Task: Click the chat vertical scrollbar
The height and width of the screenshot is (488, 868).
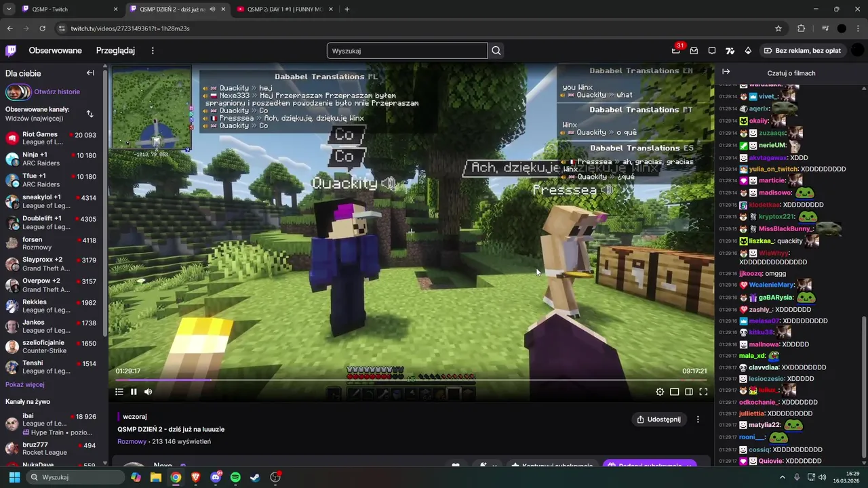Action: [x=864, y=386]
